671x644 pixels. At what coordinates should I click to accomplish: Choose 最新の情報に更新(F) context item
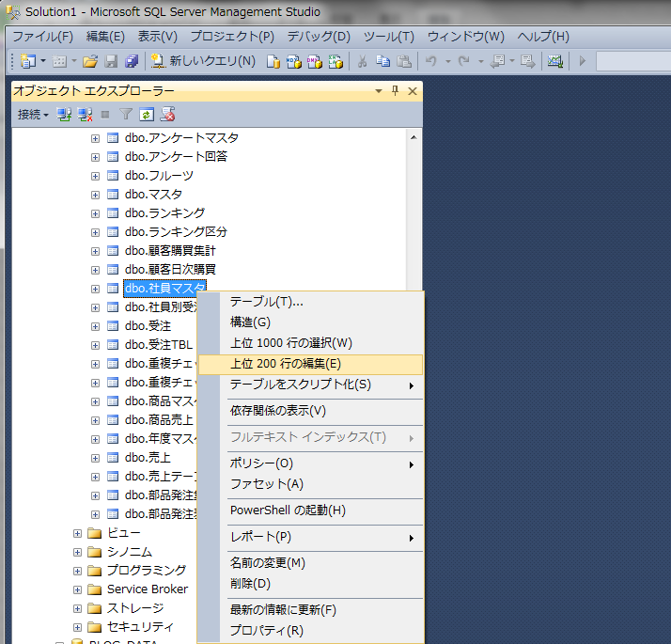point(311,610)
